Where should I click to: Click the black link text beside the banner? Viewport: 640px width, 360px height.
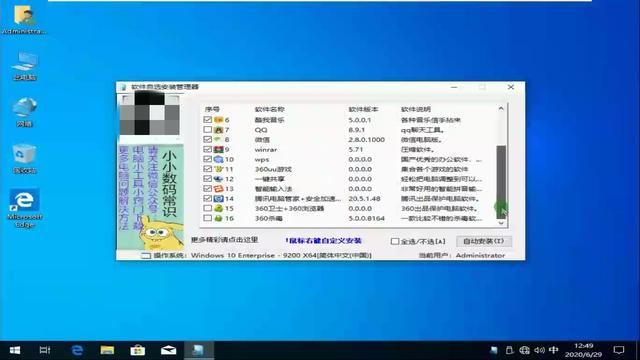pos(224,240)
